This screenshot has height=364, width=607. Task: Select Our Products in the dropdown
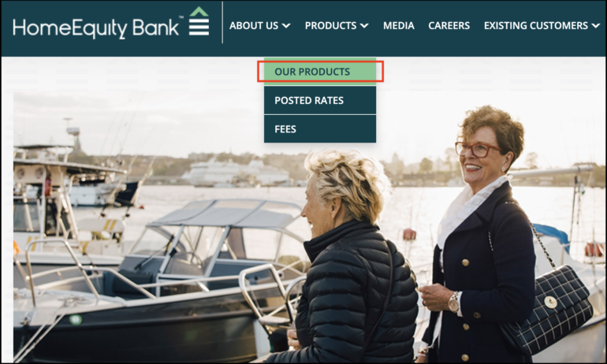pyautogui.click(x=320, y=72)
